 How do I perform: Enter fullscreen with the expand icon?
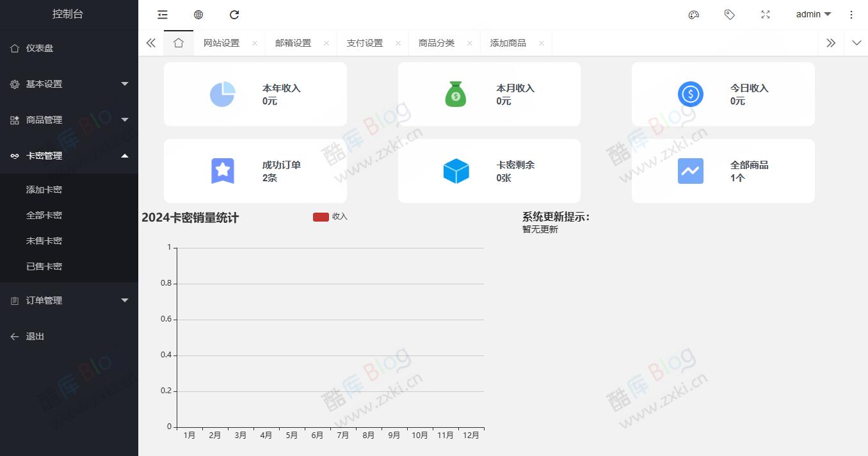(x=765, y=14)
